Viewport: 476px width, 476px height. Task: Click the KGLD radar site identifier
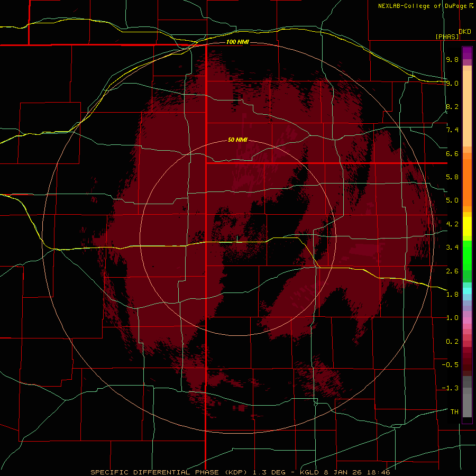(308, 472)
